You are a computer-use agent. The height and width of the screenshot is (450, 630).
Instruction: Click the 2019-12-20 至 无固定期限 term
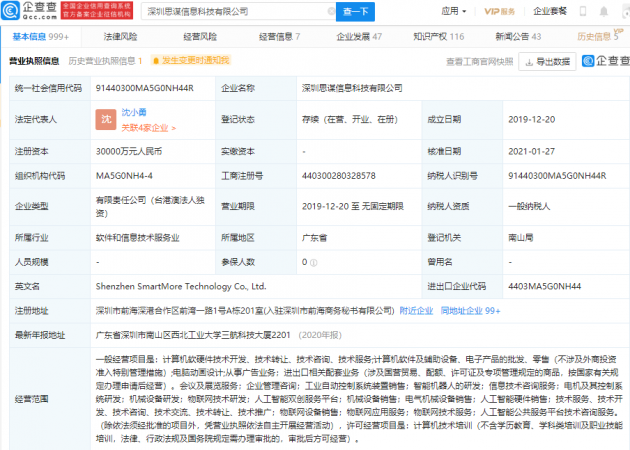click(353, 206)
